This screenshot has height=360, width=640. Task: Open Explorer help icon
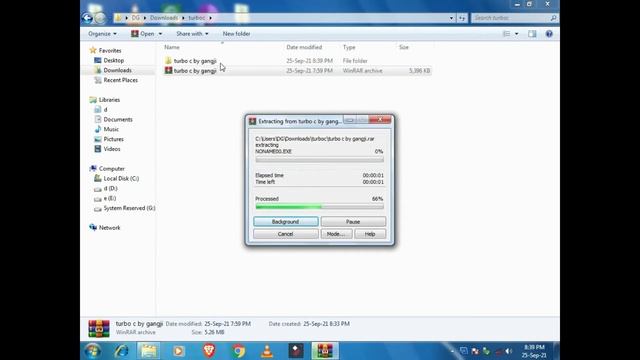[549, 34]
